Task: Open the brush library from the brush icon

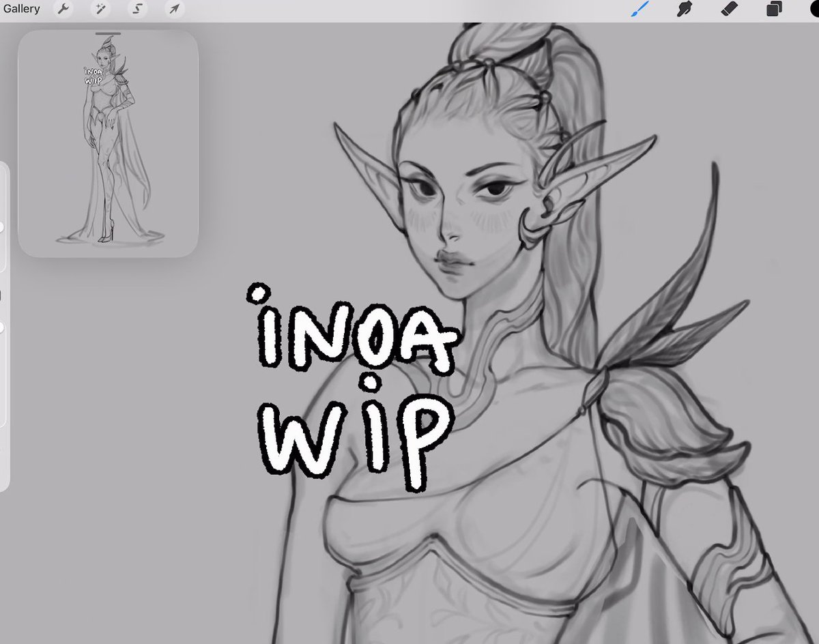Action: pyautogui.click(x=640, y=9)
